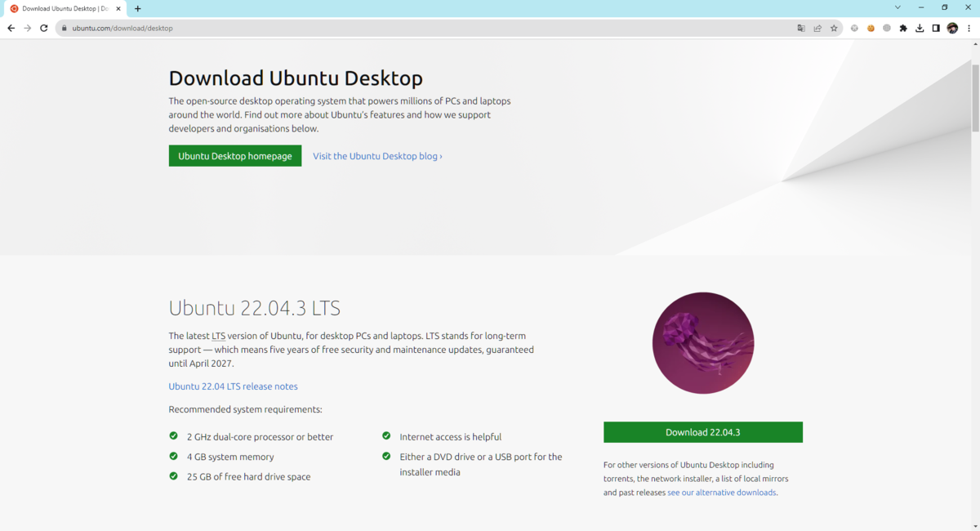Reload the Ubuntu download page

point(44,28)
